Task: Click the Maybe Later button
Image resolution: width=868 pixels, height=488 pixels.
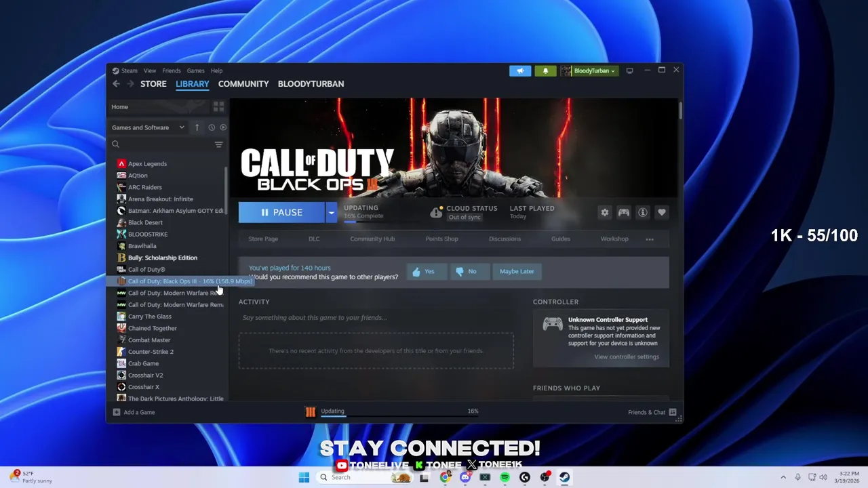Action: pyautogui.click(x=517, y=272)
